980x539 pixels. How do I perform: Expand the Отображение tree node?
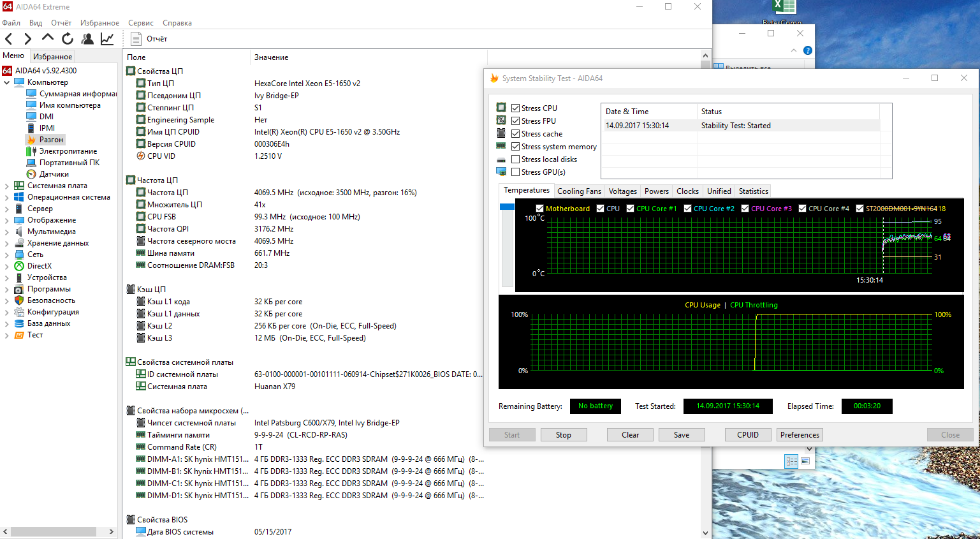click(x=7, y=220)
